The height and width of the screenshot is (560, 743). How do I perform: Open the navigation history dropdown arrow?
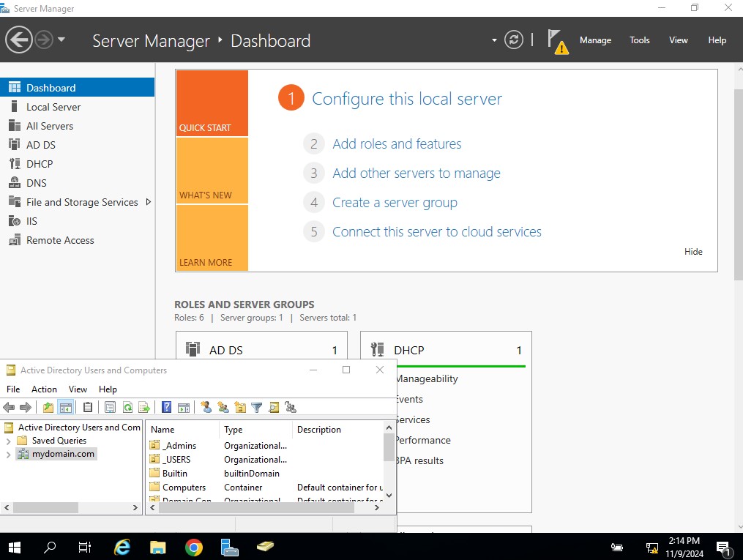point(61,40)
